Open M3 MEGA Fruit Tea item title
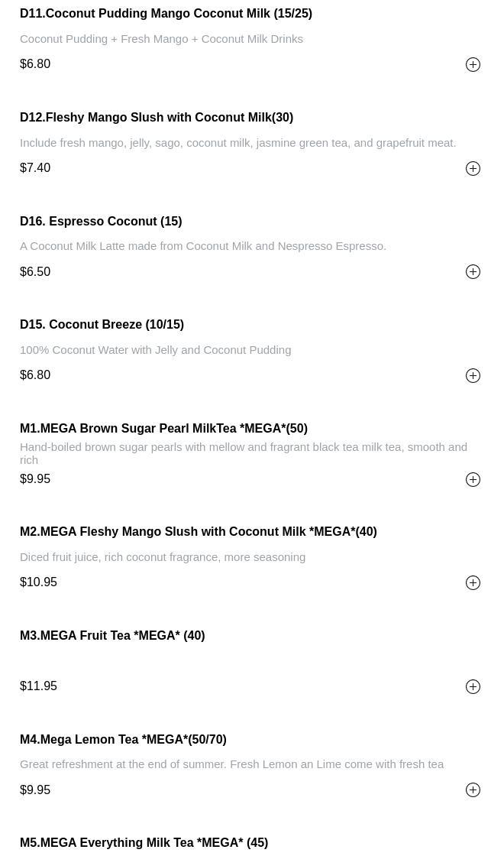504x856 pixels. 112,636
